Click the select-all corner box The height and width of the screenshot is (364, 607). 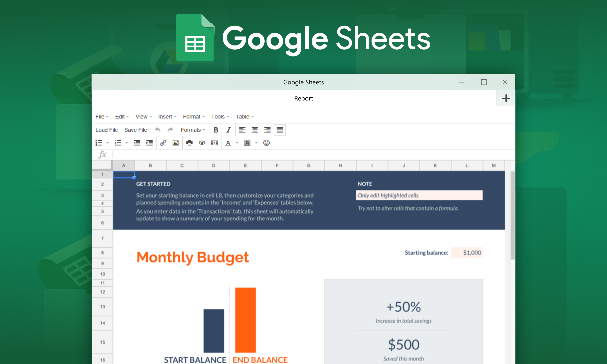click(102, 165)
